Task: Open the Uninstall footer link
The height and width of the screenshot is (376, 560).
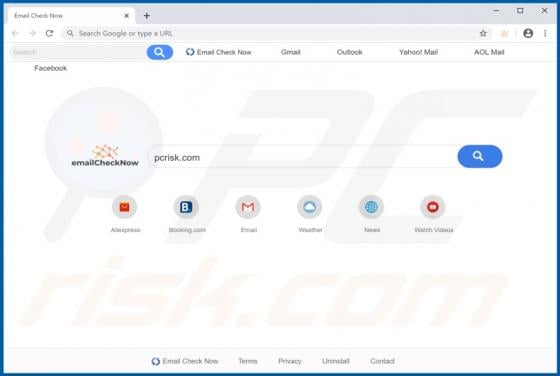Action: (x=336, y=361)
